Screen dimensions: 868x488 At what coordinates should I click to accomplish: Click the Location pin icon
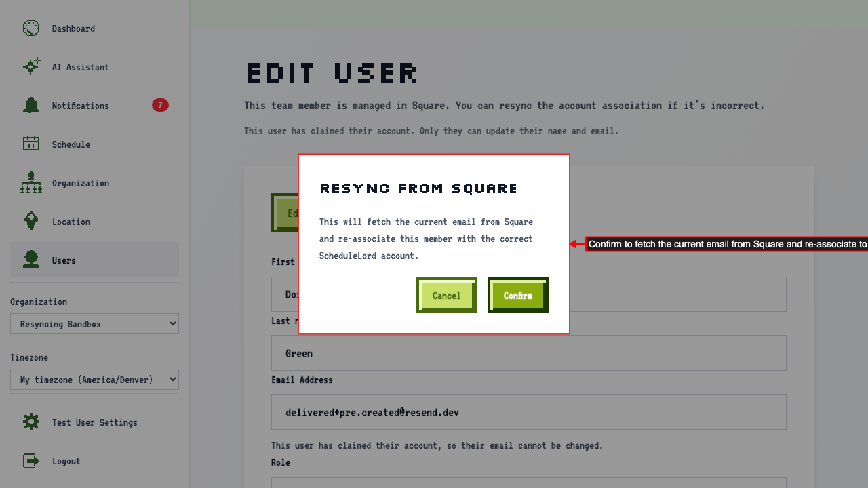(x=31, y=222)
